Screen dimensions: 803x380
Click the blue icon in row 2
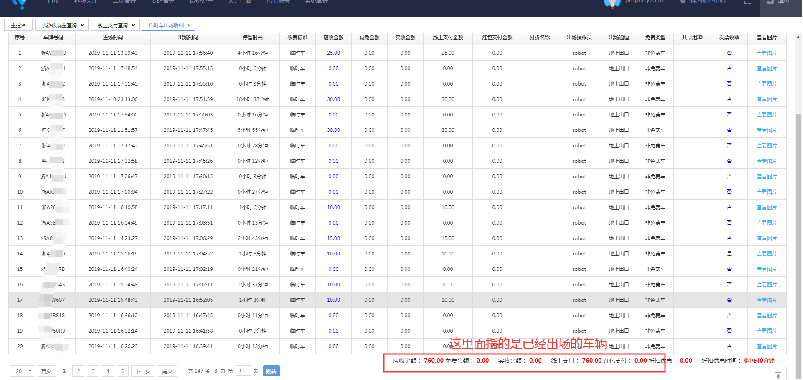point(729,68)
